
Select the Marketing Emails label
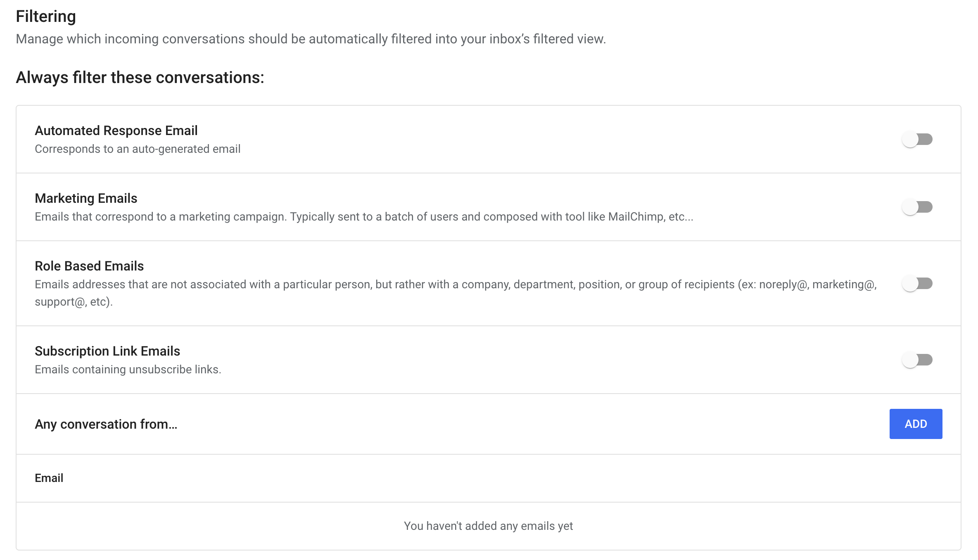coord(86,198)
